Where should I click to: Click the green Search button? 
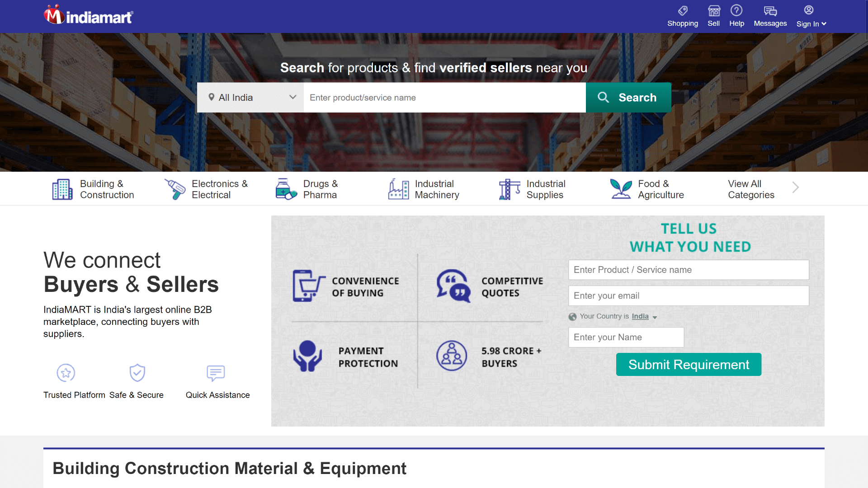tap(628, 97)
